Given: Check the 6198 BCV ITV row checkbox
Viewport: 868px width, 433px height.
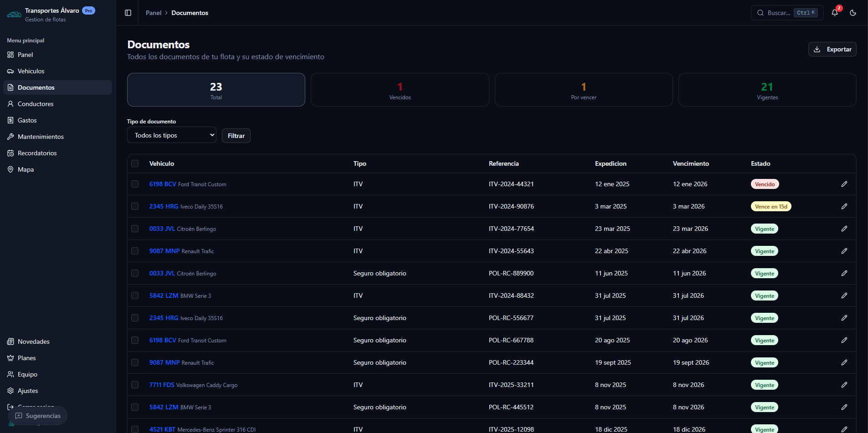Looking at the screenshot, I should point(135,184).
